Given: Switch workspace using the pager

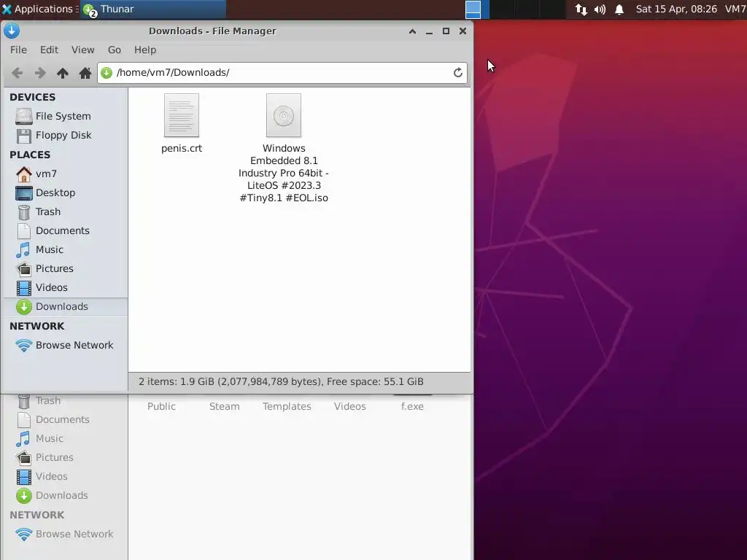Looking at the screenshot, I should point(515,9).
